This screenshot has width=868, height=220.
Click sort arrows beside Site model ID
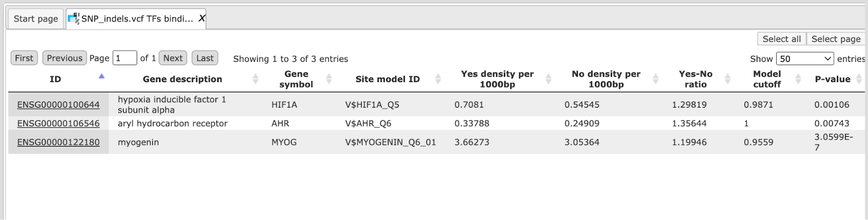(438, 79)
